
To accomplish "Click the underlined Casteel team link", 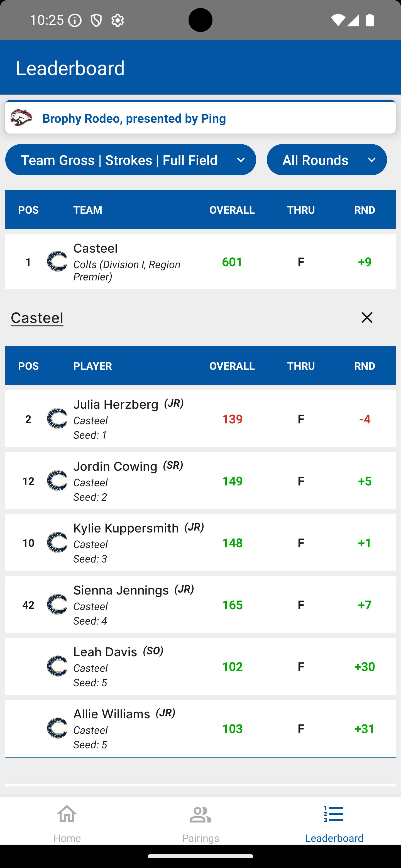I will tap(37, 318).
